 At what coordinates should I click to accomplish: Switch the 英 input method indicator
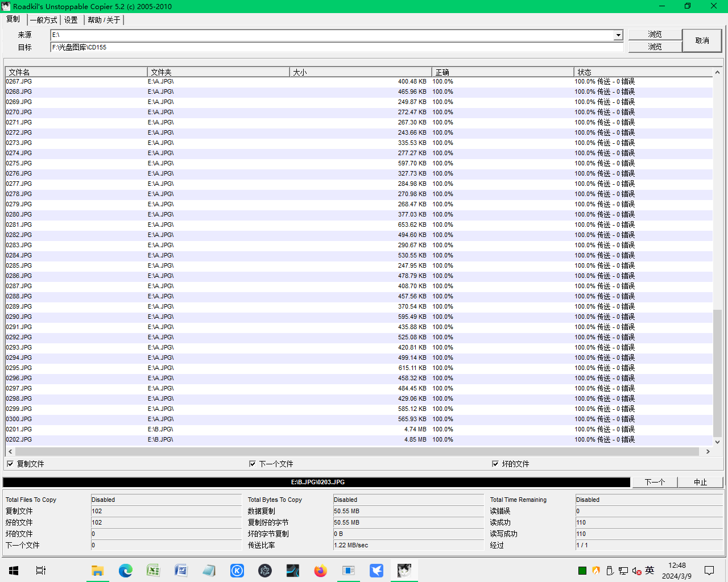point(650,570)
